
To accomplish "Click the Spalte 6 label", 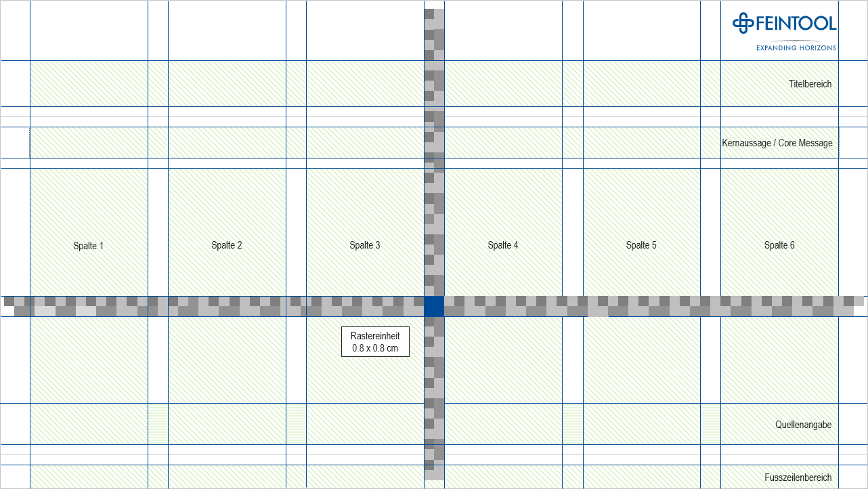I will click(779, 245).
